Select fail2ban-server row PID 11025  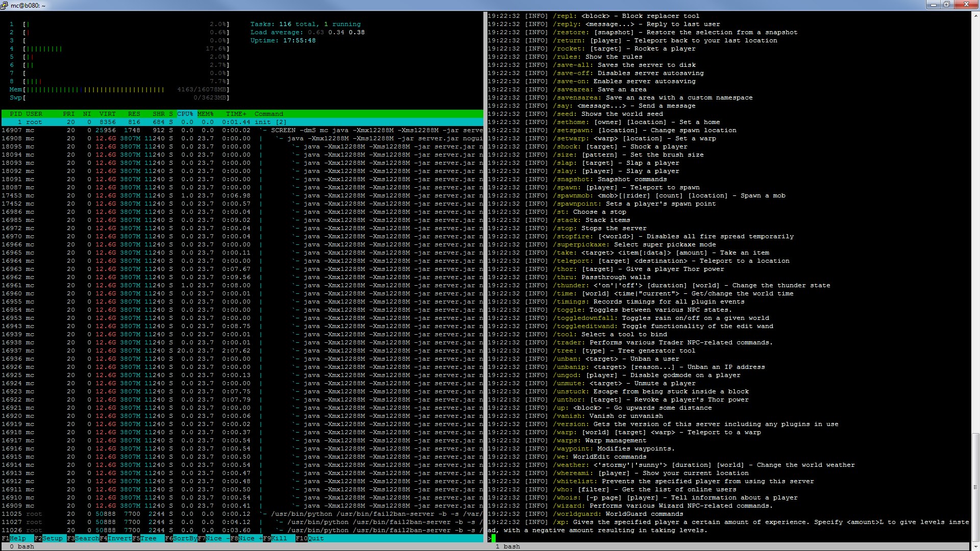pos(242,514)
